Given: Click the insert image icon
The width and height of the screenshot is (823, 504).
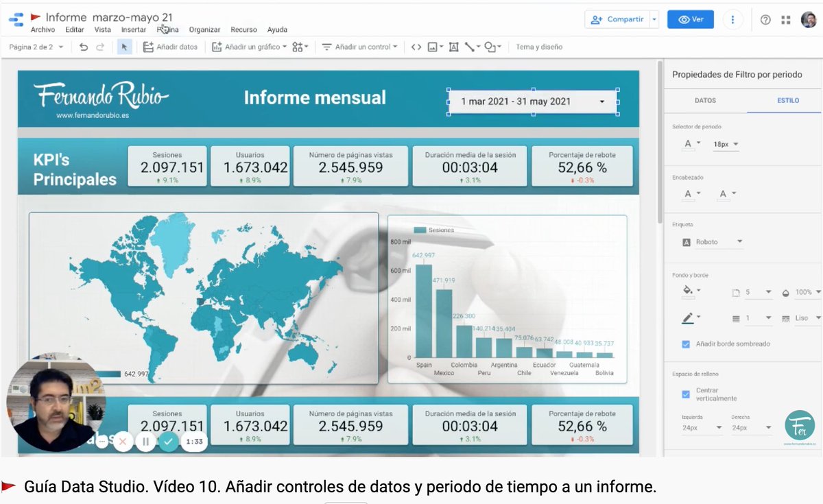Looking at the screenshot, I should pos(435,47).
